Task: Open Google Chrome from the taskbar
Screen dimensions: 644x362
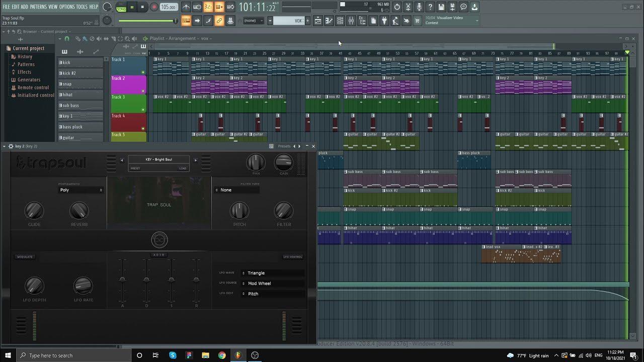Action: pyautogui.click(x=222, y=355)
